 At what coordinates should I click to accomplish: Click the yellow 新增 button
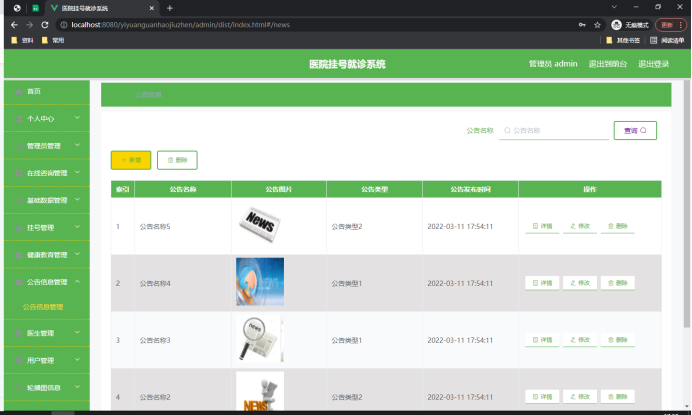click(x=131, y=160)
